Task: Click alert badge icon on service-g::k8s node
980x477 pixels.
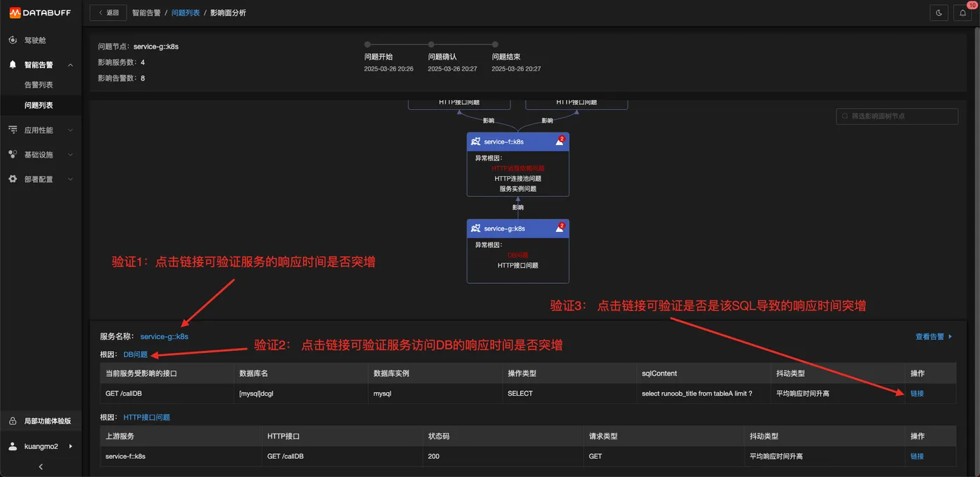Action: point(559,228)
